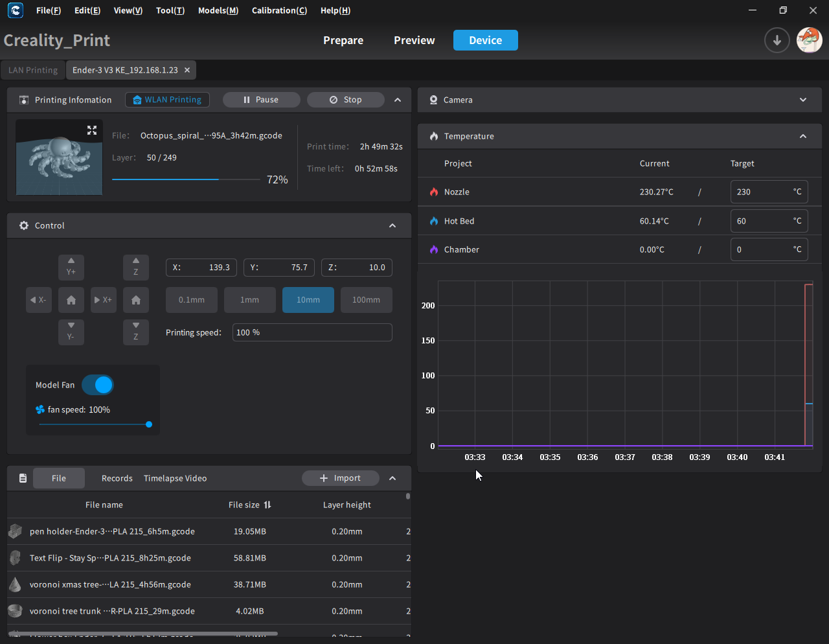The image size is (829, 644).
Task: Sort files by size arrows icon
Action: 267,505
